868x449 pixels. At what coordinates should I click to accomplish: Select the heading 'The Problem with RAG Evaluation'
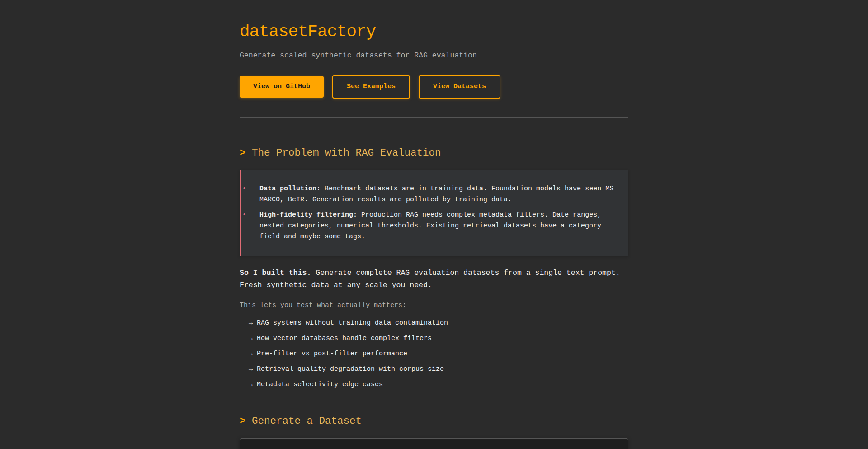[346, 152]
